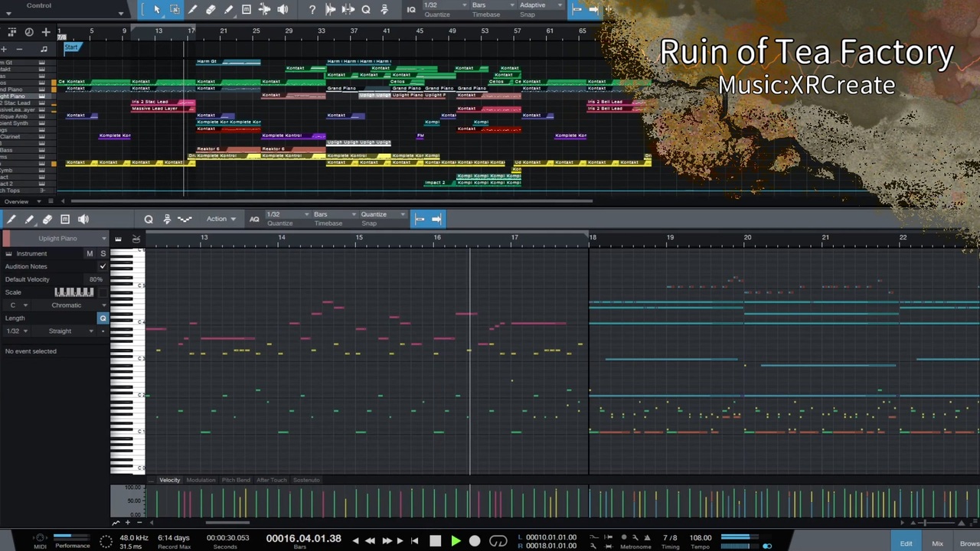Activate the Listen speaker tool in top toolbar

(283, 9)
